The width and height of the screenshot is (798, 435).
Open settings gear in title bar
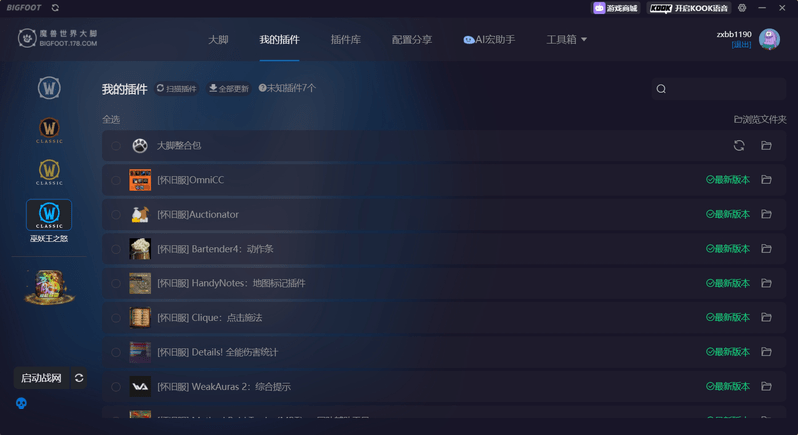pyautogui.click(x=742, y=8)
